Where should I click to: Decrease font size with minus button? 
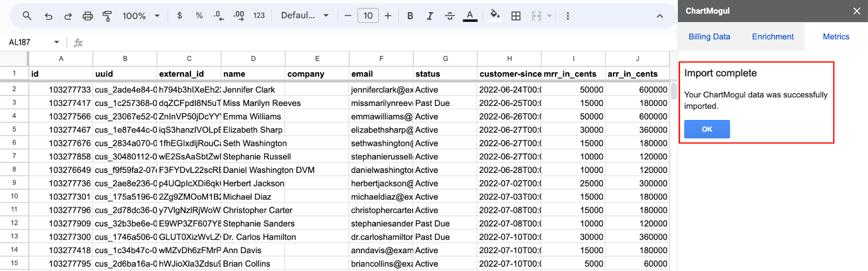point(348,16)
